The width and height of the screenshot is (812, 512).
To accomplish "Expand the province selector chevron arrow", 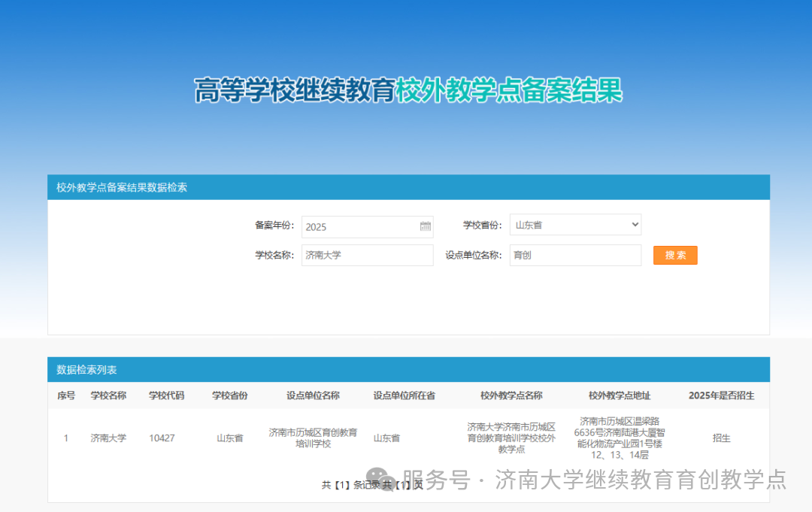I will tap(634, 224).
